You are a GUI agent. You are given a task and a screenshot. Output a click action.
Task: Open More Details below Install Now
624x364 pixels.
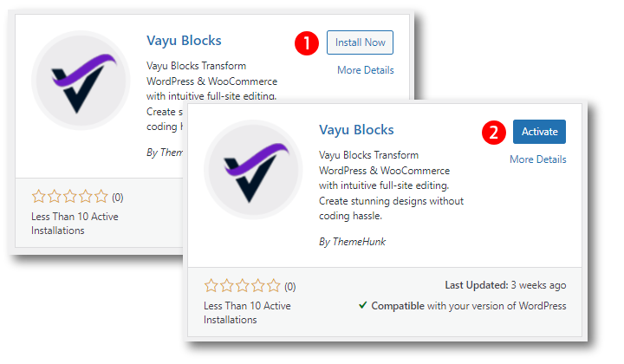click(x=365, y=70)
